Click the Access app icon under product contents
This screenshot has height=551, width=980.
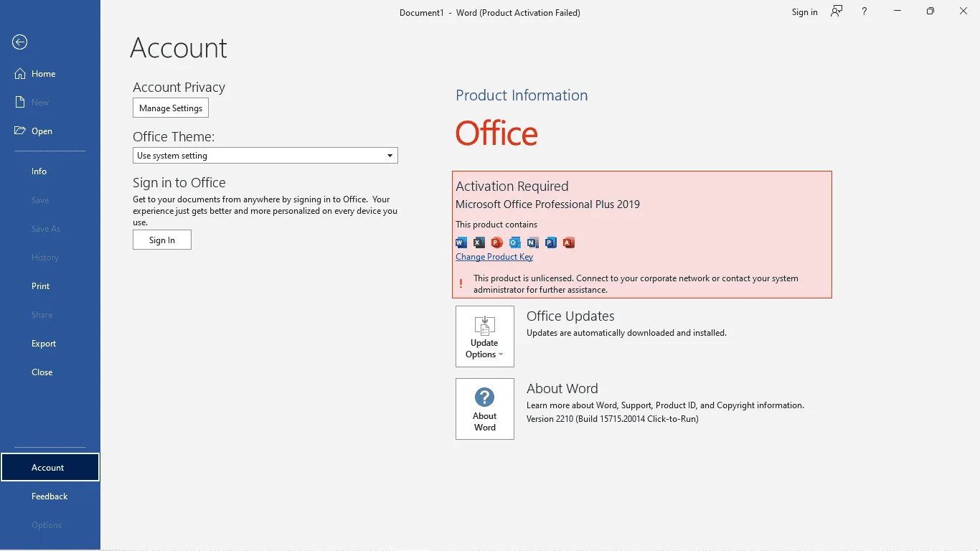569,242
